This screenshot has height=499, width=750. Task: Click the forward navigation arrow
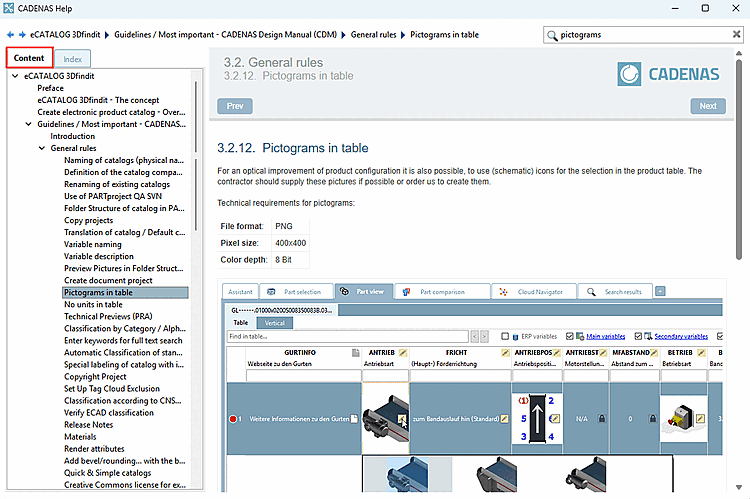pos(21,35)
